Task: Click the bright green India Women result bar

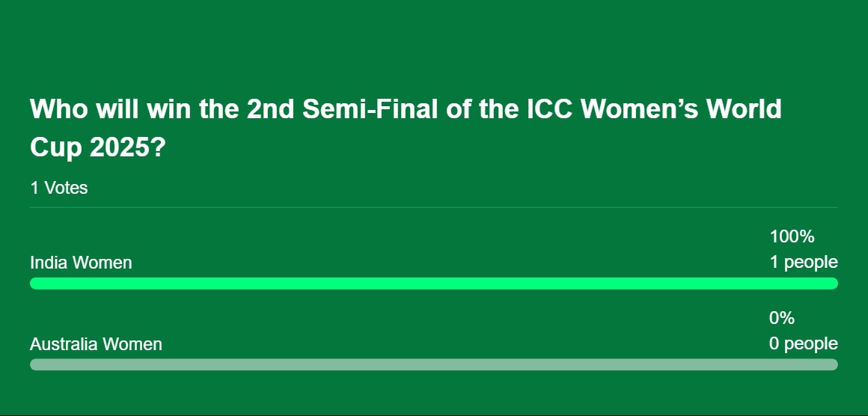Action: [434, 284]
